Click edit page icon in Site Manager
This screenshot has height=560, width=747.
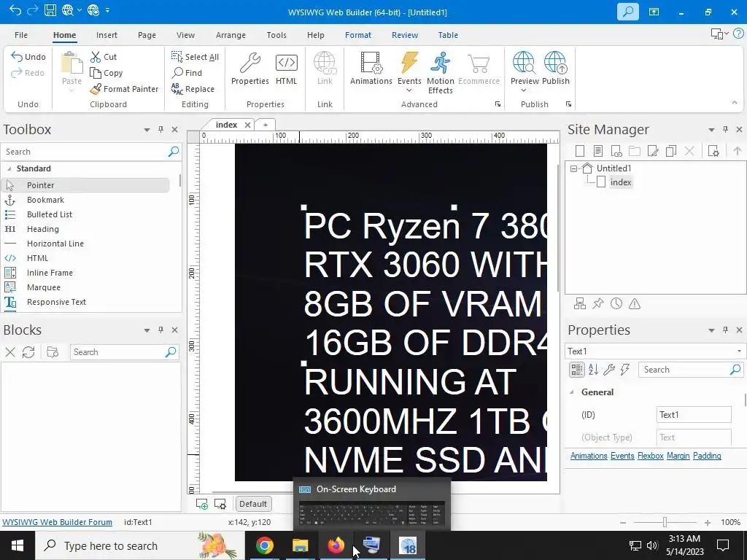pyautogui.click(x=653, y=152)
